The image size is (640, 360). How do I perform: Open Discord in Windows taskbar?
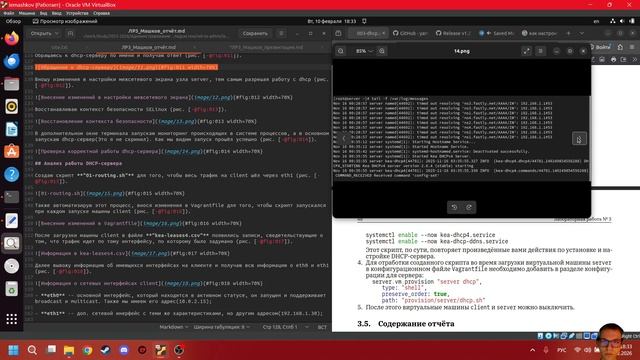tap(124, 350)
